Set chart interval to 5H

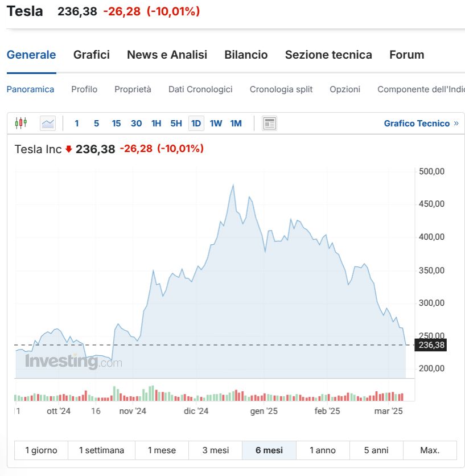pyautogui.click(x=176, y=123)
